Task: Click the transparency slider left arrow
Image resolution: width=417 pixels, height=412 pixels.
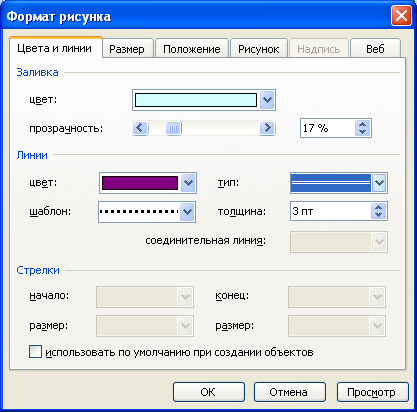Action: point(140,128)
